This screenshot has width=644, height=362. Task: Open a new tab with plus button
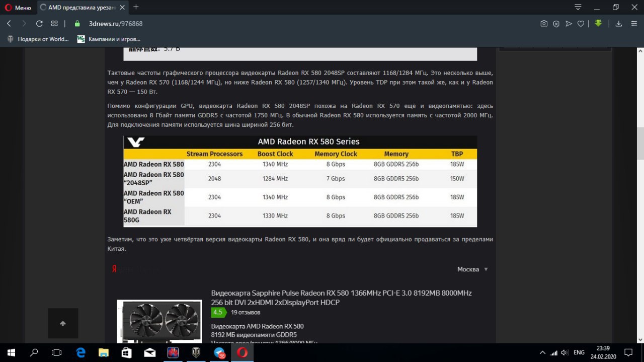(136, 7)
